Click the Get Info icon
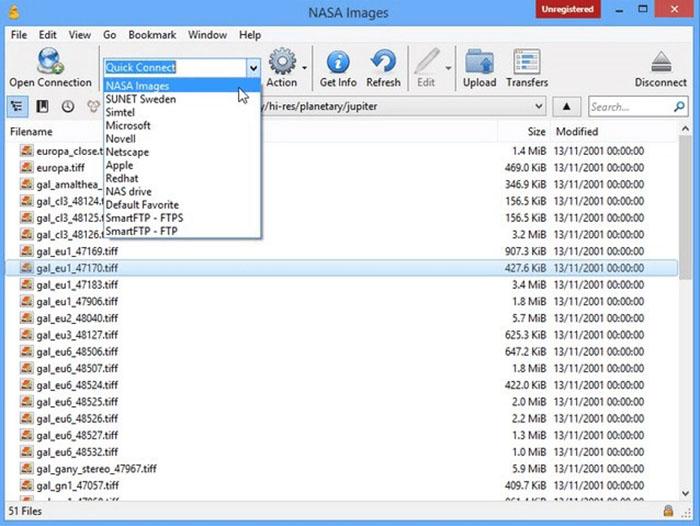Image resolution: width=700 pixels, height=526 pixels. [x=338, y=62]
